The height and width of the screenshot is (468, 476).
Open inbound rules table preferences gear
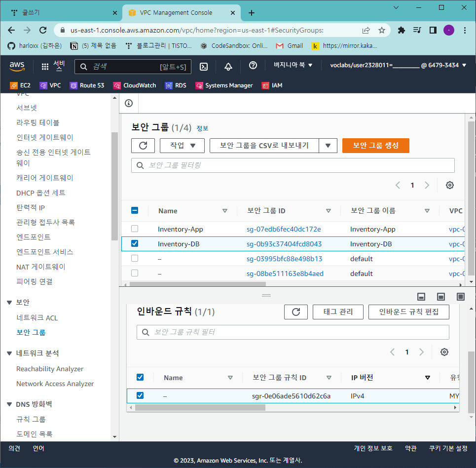tap(444, 352)
